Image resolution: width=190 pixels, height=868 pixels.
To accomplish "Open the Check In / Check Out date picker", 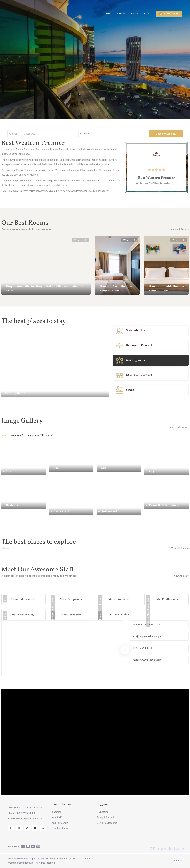I will [x=40, y=134].
